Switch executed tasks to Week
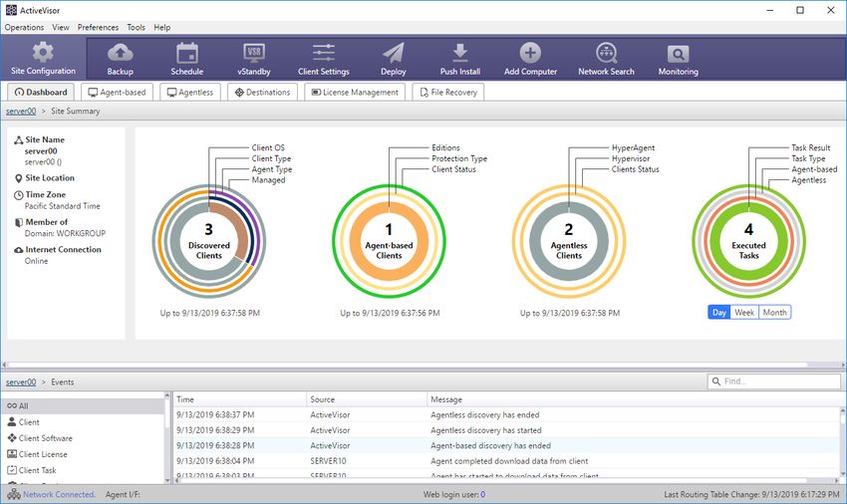Screen dimensions: 847x504 [744, 312]
